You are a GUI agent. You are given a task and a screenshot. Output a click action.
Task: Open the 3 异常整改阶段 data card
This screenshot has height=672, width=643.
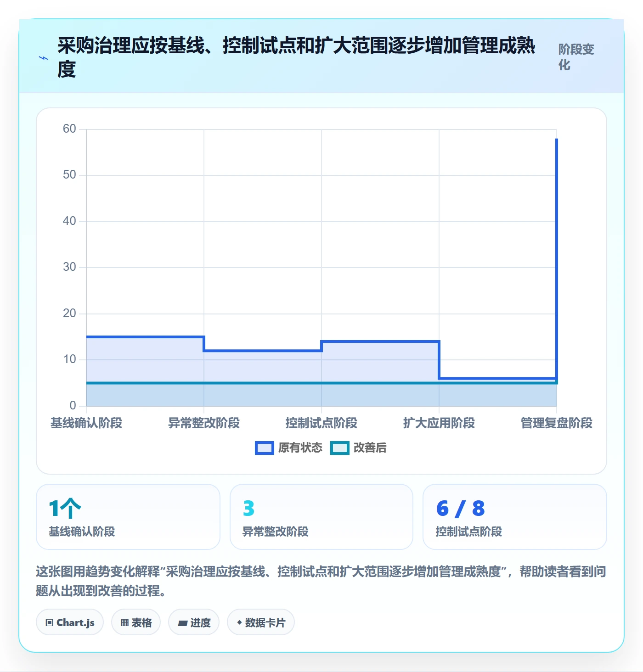click(x=321, y=517)
